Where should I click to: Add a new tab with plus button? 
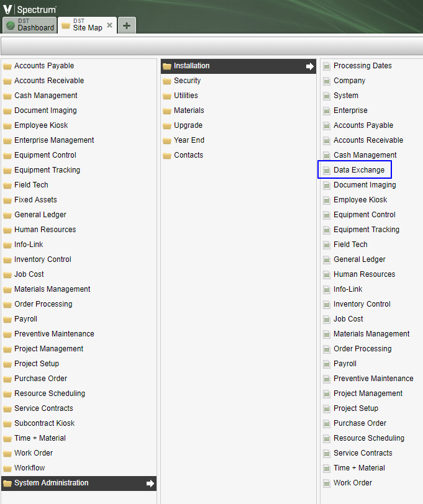[127, 25]
